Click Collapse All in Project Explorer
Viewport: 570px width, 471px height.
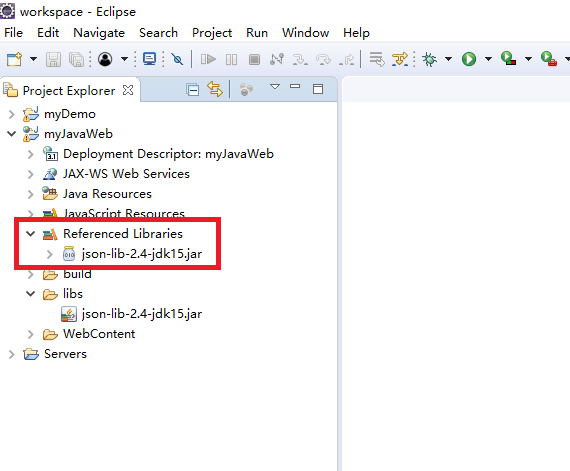pyautogui.click(x=193, y=89)
